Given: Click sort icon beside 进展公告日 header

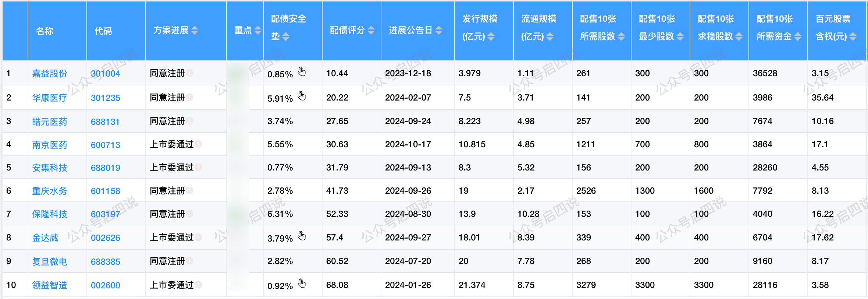Looking at the screenshot, I should click(x=439, y=31).
